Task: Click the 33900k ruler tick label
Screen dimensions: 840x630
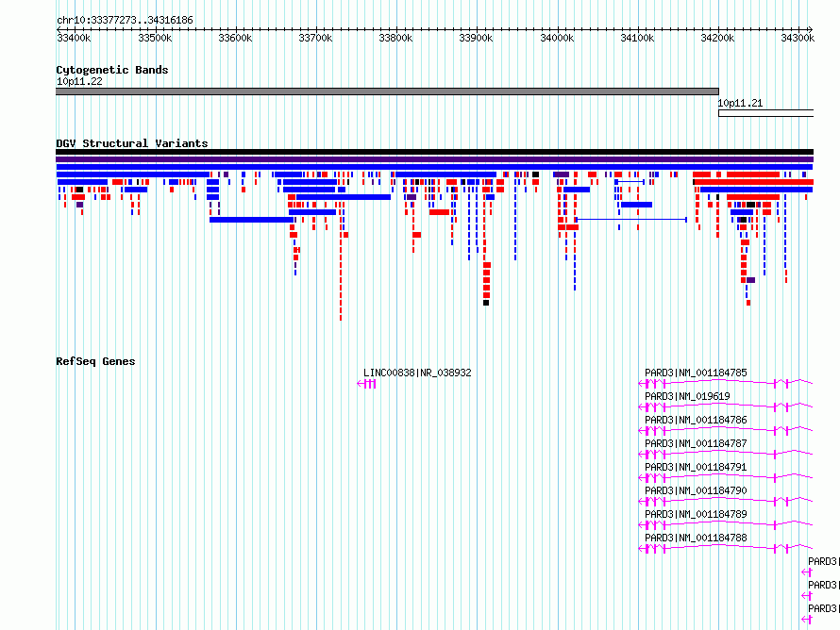Action: (x=477, y=38)
